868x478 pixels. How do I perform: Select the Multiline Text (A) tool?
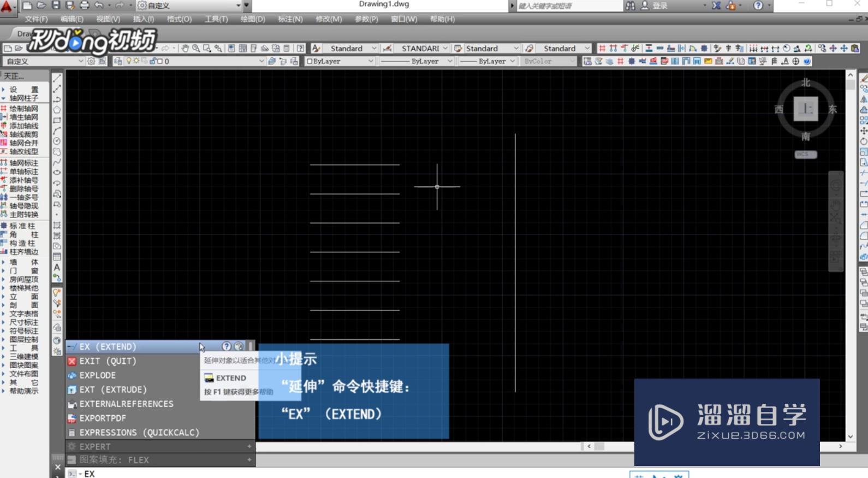click(57, 268)
